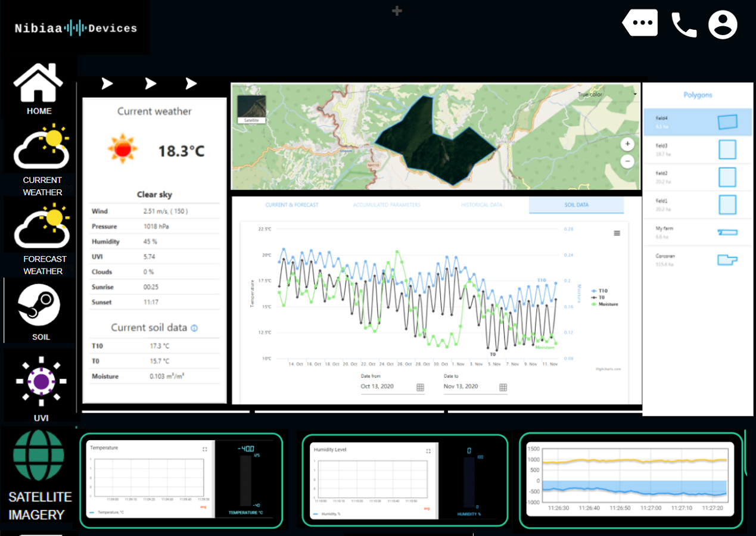The height and width of the screenshot is (536, 756).
Task: Open Satellite Imagery globe icon
Action: 39,456
